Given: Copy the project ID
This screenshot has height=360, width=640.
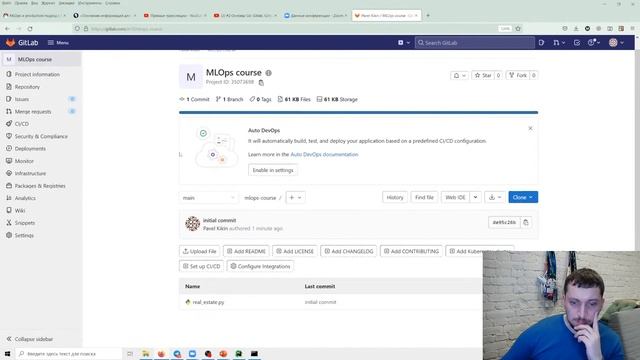Looking at the screenshot, I should 261,82.
